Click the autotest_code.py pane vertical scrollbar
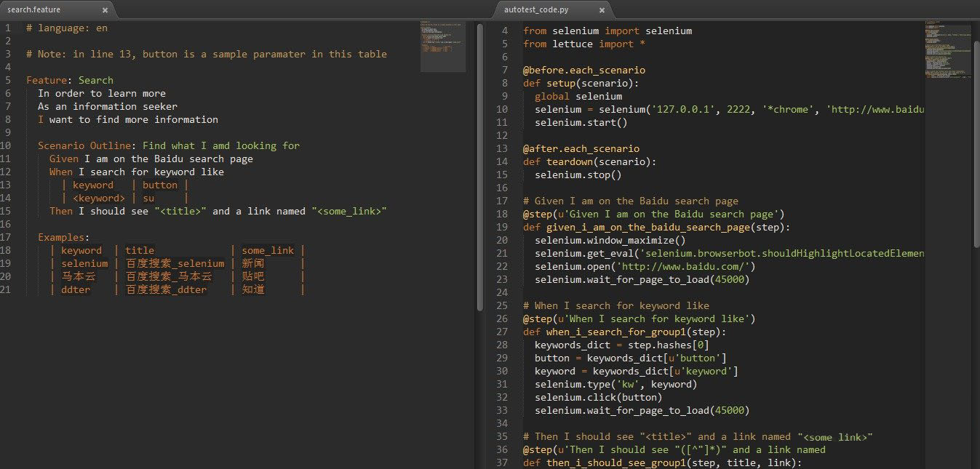This screenshot has width=980, height=469. (x=976, y=145)
